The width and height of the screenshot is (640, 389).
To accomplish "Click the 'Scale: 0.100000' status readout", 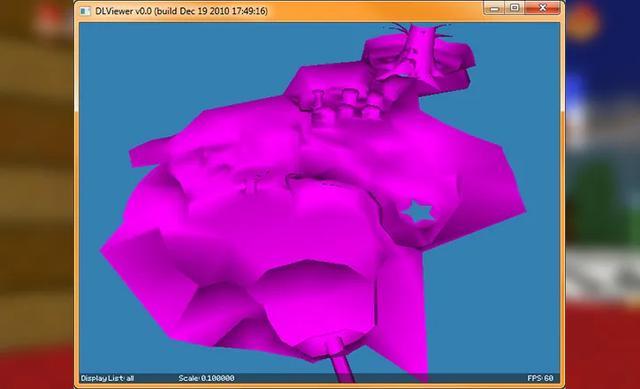I will tap(206, 378).
